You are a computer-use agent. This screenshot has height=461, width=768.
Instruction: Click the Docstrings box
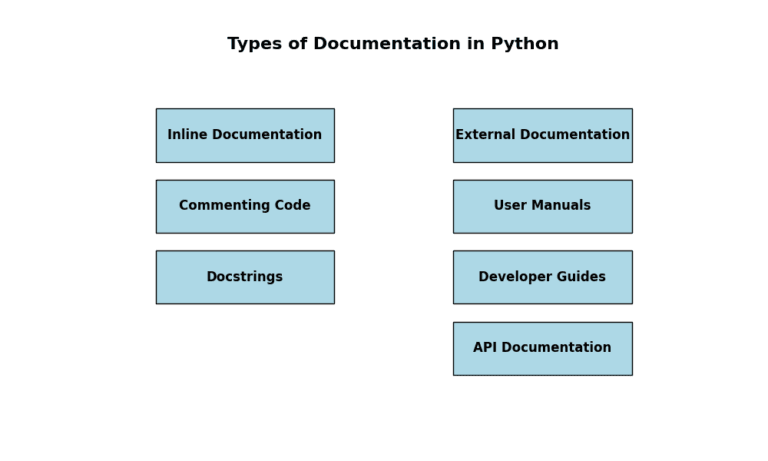(245, 277)
